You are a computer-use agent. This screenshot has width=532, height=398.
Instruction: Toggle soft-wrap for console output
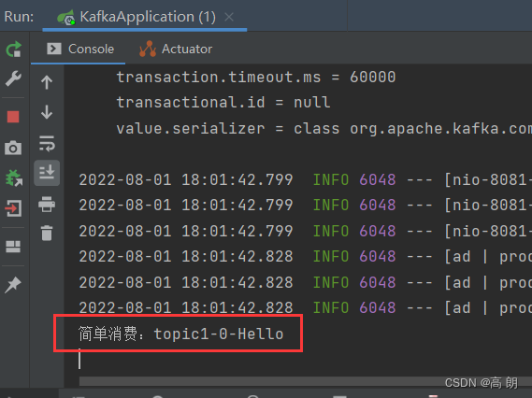(47, 143)
